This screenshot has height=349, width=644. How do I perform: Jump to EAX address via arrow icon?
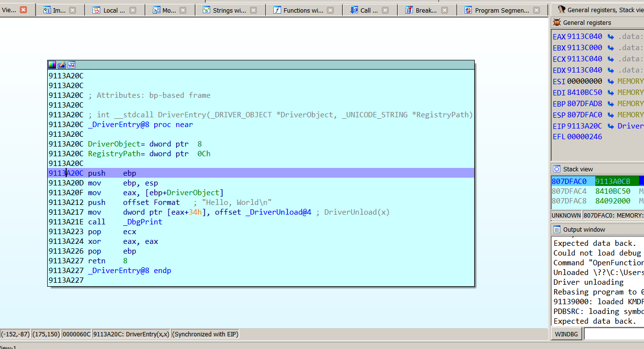click(610, 37)
